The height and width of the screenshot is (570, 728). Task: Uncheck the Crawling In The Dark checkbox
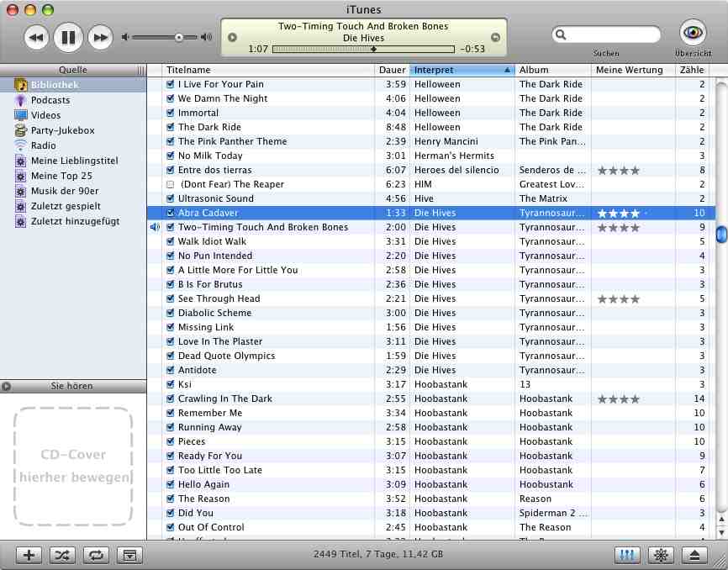pyautogui.click(x=170, y=399)
